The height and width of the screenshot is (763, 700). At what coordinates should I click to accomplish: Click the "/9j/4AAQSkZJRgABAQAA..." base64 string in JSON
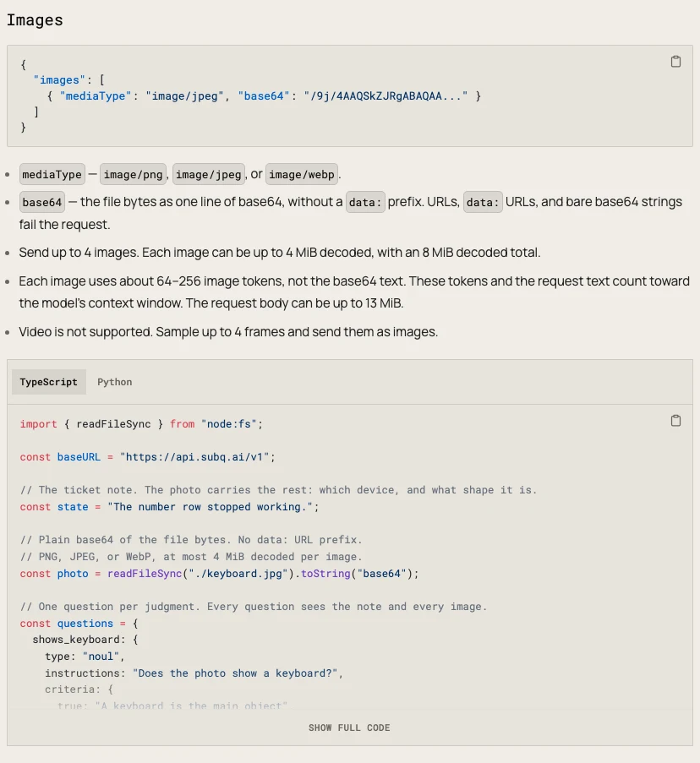point(386,95)
